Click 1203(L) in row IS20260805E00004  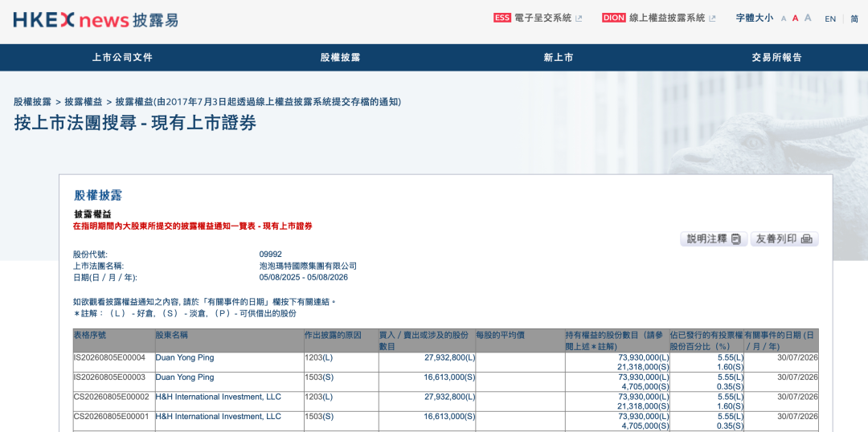(x=319, y=358)
